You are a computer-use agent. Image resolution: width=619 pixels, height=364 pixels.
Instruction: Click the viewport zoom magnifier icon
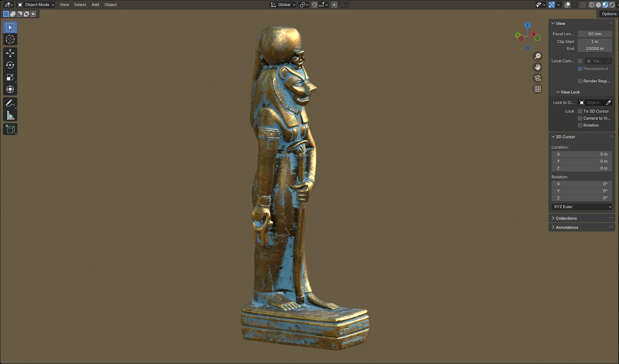click(537, 56)
